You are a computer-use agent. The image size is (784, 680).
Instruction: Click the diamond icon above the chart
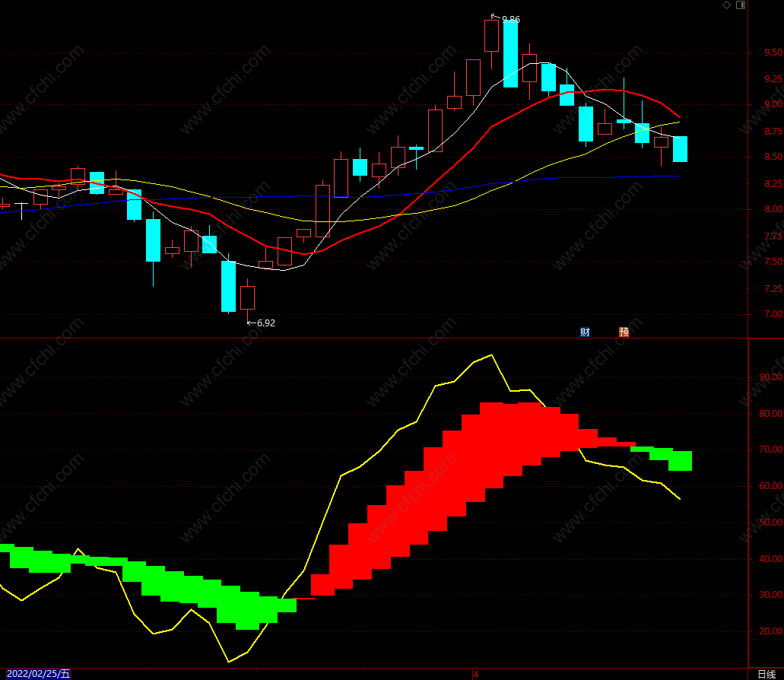point(726,5)
